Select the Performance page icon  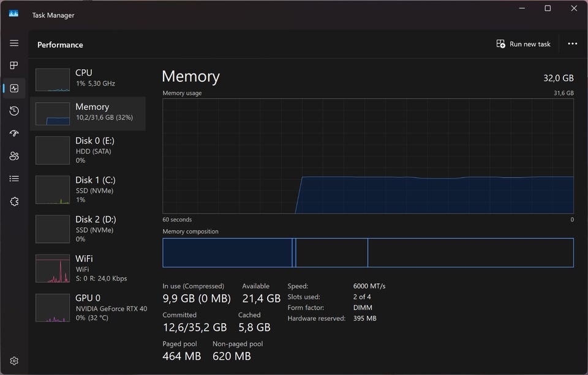coord(14,88)
